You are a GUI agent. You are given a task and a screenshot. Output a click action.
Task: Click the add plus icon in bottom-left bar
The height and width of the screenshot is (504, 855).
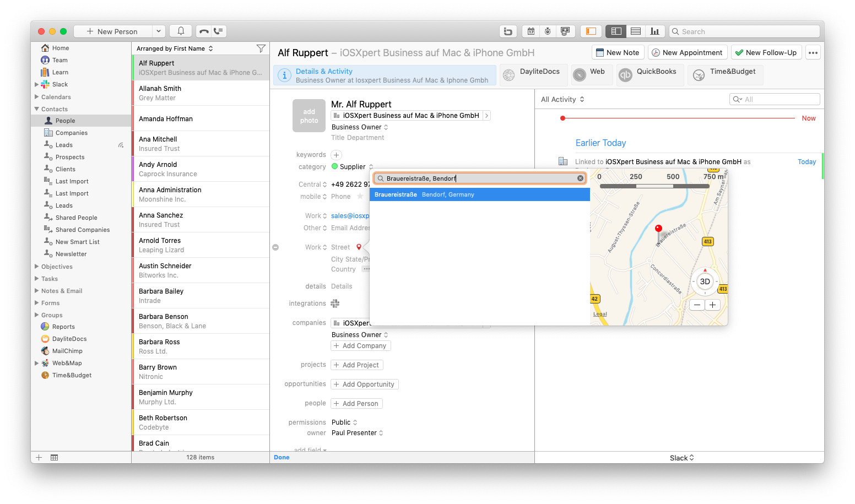coord(39,457)
